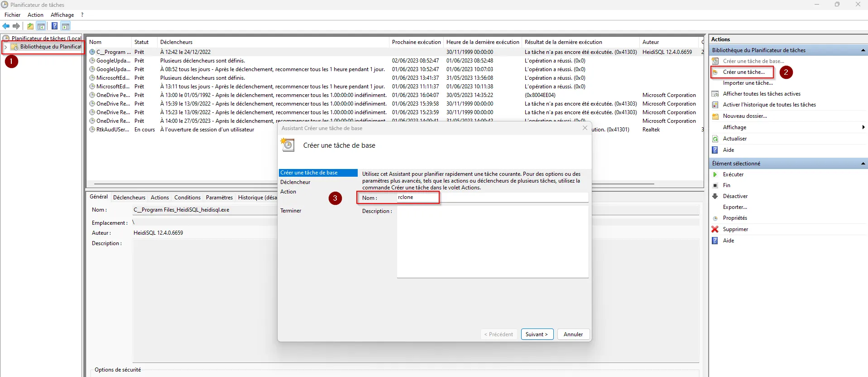Click the clock icon of the C_Program task
The width and height of the screenshot is (868, 377).
tap(92, 52)
